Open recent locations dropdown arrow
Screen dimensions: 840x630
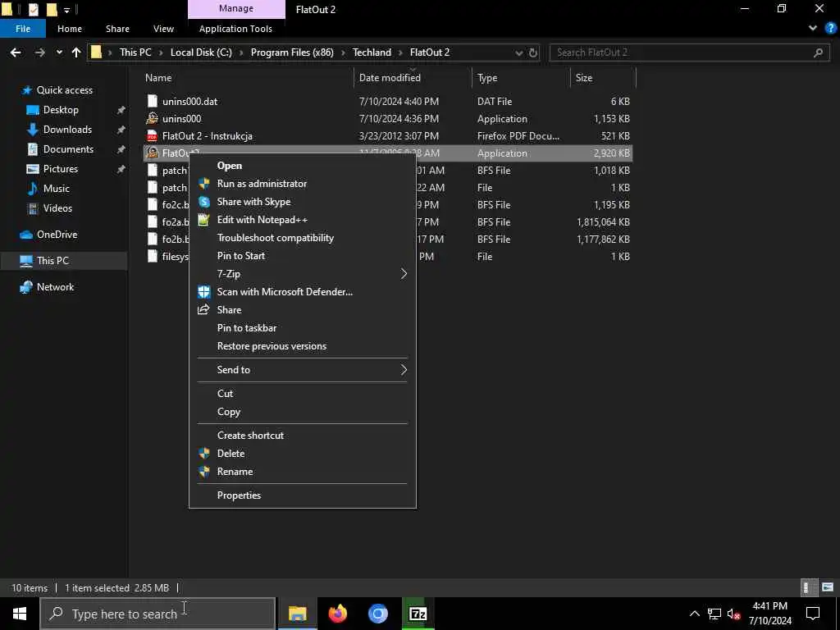pos(59,52)
